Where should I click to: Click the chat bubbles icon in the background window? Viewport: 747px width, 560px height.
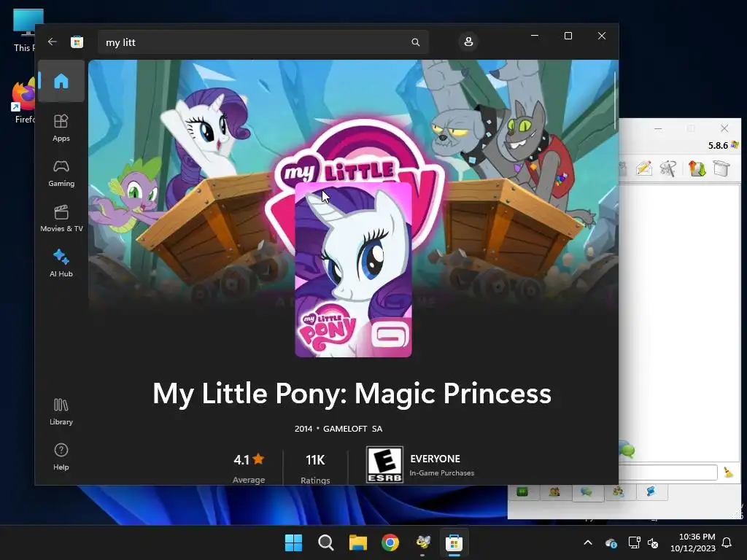627,449
